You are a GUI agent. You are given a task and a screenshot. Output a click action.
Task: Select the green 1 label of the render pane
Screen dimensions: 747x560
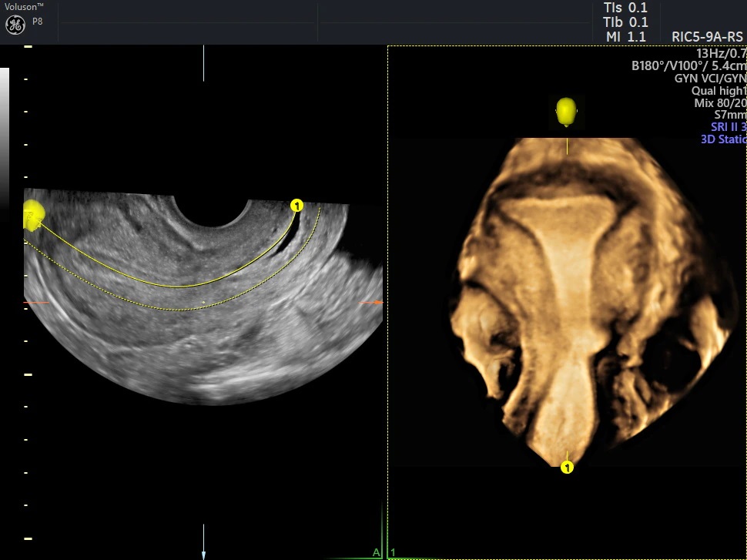point(393,552)
